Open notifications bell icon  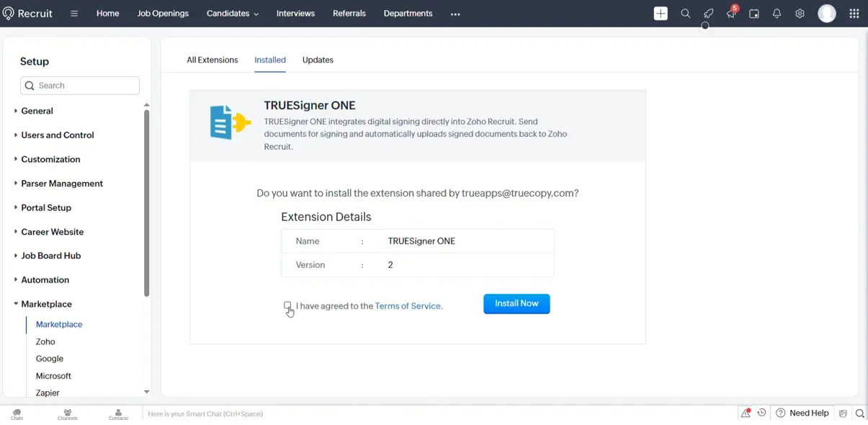click(777, 14)
